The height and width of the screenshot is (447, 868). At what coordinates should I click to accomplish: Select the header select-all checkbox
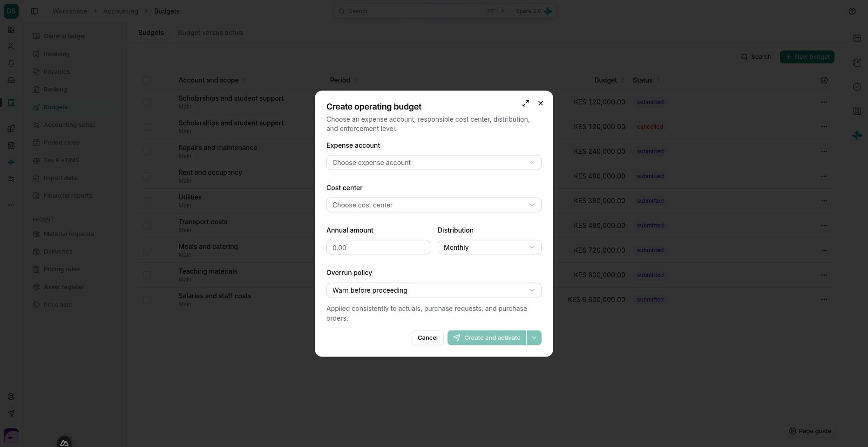(x=147, y=80)
